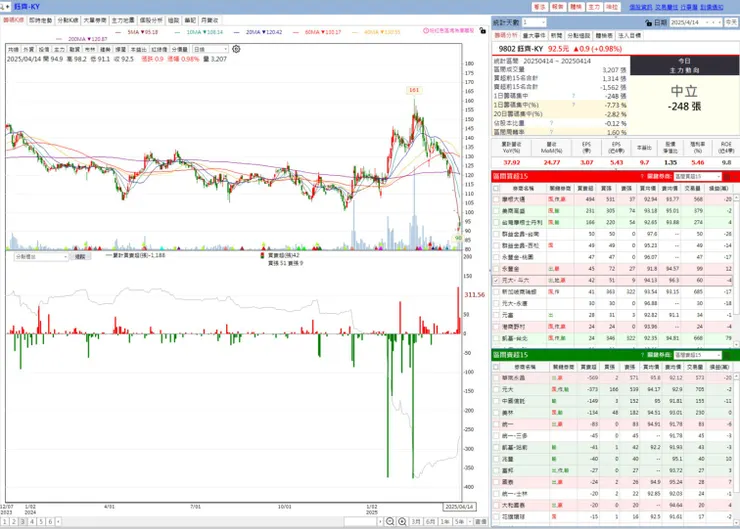Click the 個股資訊 link at top right
The image size is (740, 529).
[x=640, y=7]
